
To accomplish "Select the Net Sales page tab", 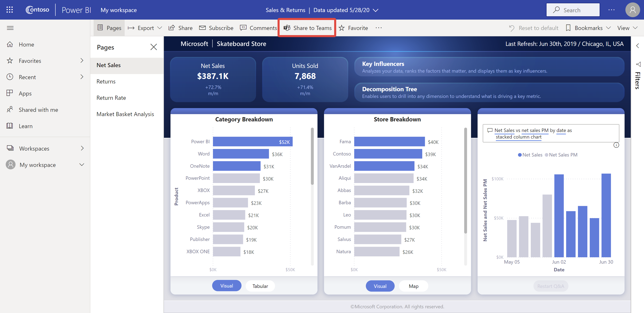I will [x=109, y=65].
